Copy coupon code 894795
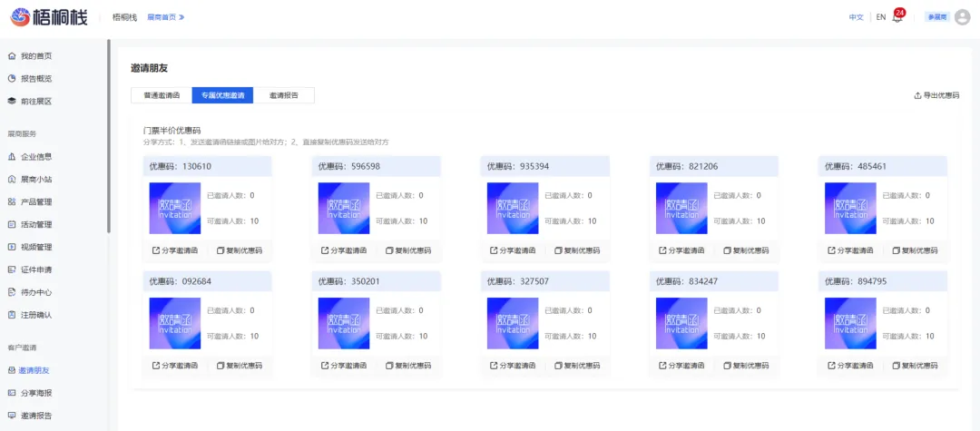 [914, 366]
